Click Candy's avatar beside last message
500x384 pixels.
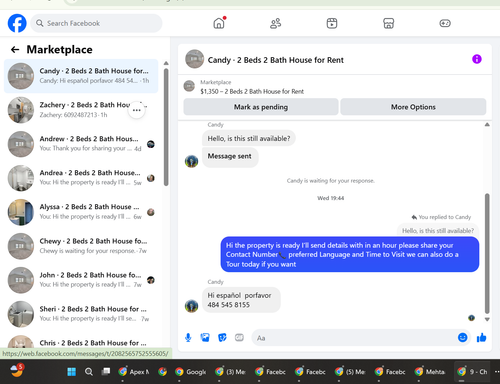coord(191,306)
